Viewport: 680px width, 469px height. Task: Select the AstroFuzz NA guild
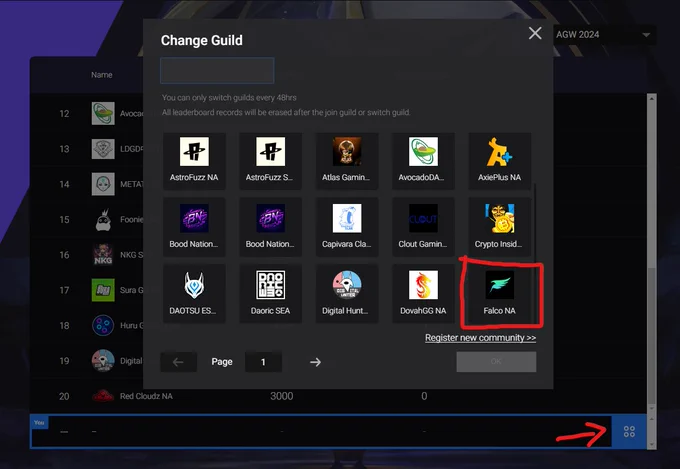pyautogui.click(x=194, y=161)
